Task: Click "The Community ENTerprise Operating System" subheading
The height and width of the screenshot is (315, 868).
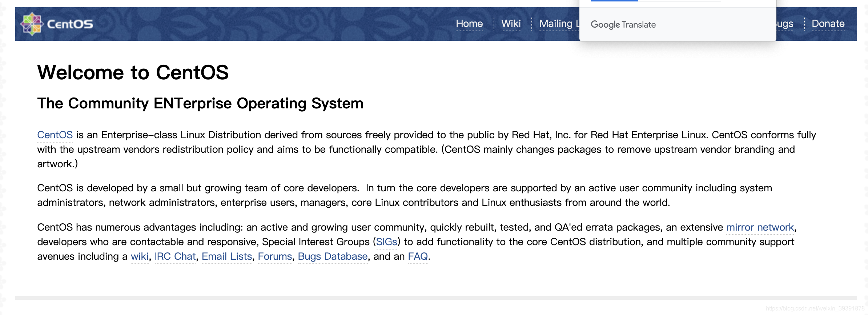Action: click(200, 103)
